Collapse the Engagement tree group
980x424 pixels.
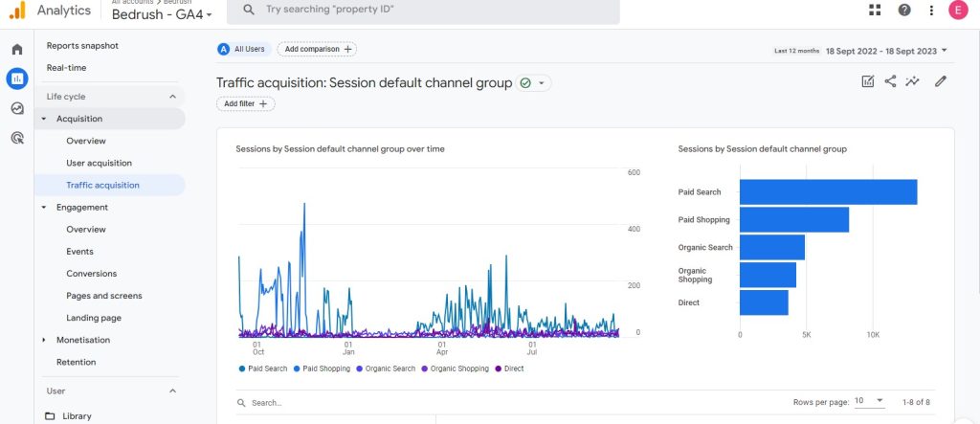(44, 208)
